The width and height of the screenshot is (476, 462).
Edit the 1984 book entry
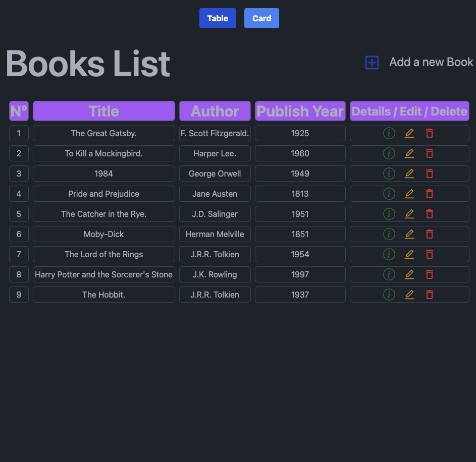click(409, 174)
